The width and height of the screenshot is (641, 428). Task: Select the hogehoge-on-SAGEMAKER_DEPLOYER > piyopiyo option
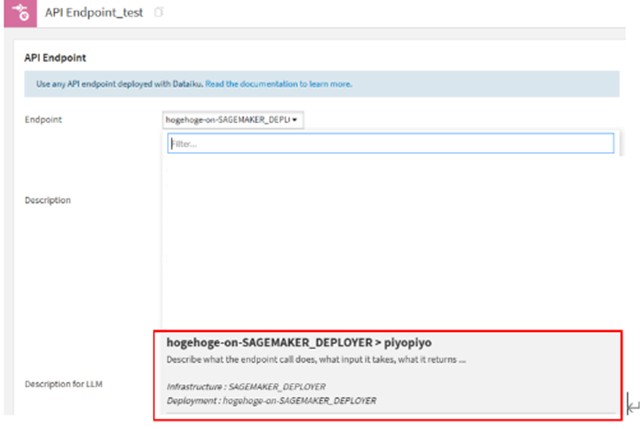[x=388, y=375]
